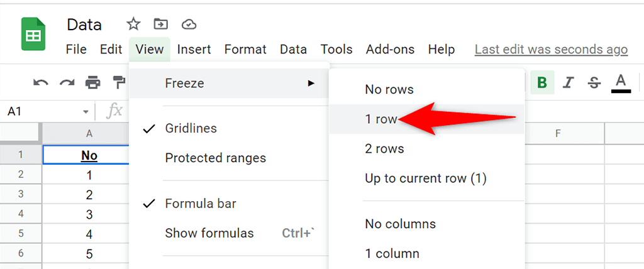The image size is (644, 269).
Task: Open the name box dropdown arrow
Action: (x=86, y=112)
